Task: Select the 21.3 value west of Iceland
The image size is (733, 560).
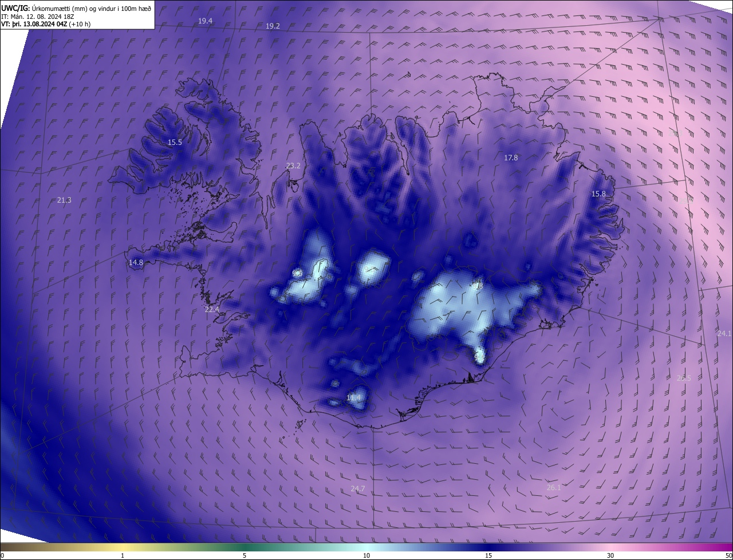Action: [64, 200]
